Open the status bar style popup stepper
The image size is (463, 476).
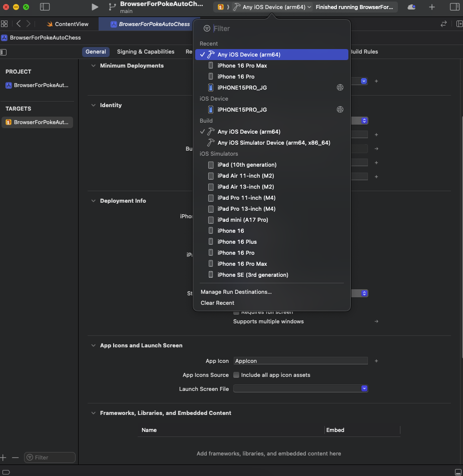coord(364,293)
